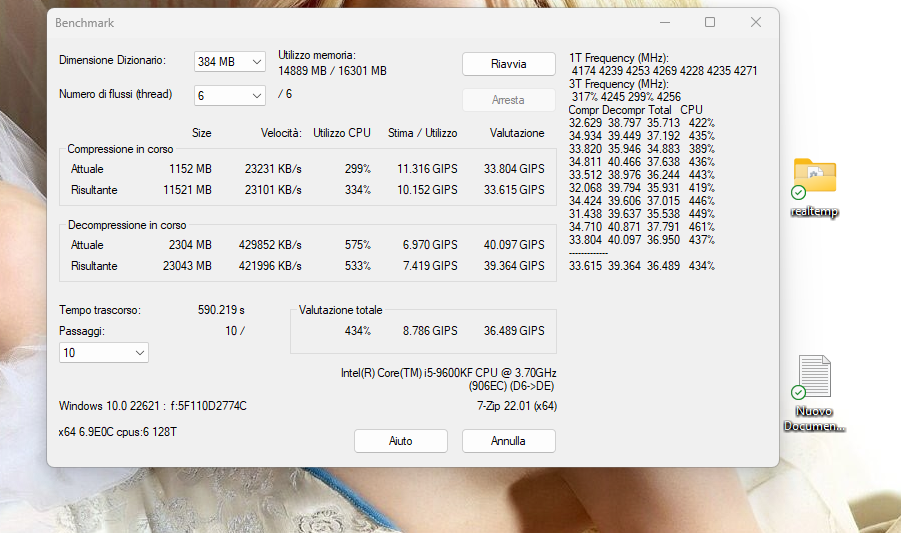Click the decompression Risultante rating 39.364 GIPS
Screen dimensions: 901x533
tap(514, 266)
